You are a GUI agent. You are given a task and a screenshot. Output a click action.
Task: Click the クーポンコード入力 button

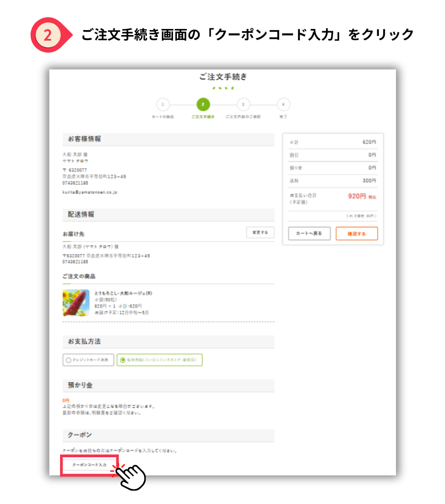(89, 464)
